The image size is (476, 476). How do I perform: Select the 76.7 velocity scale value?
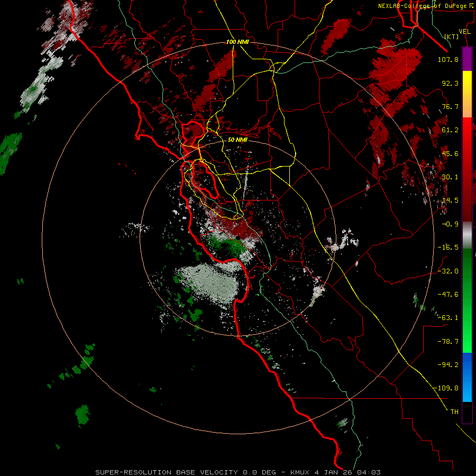coord(450,106)
